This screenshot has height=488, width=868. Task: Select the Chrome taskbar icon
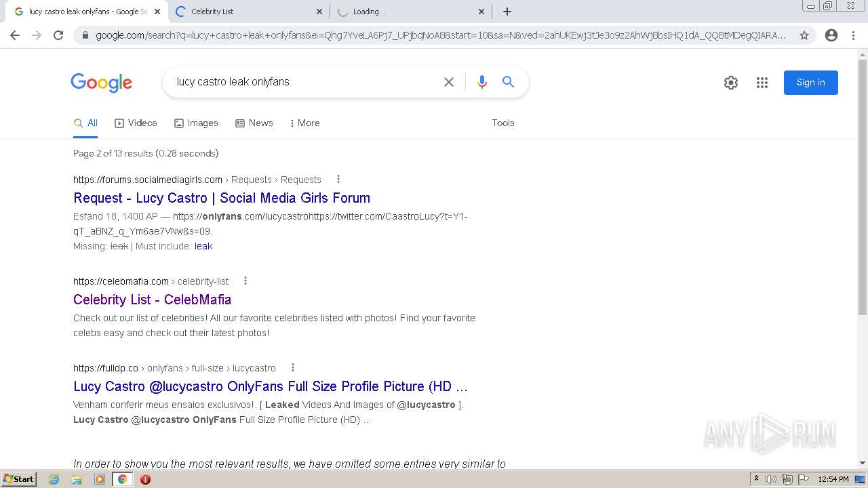tap(122, 479)
